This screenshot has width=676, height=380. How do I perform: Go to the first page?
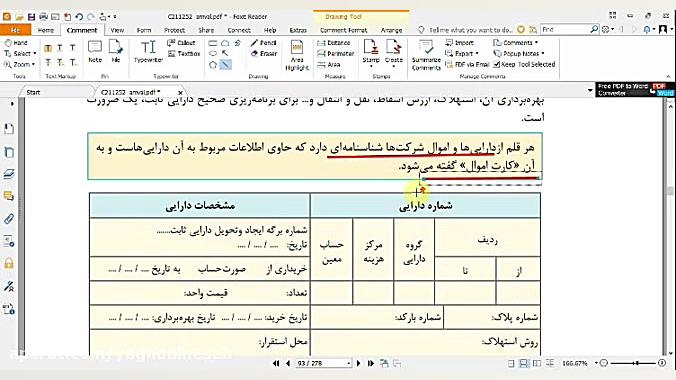tap(276, 364)
